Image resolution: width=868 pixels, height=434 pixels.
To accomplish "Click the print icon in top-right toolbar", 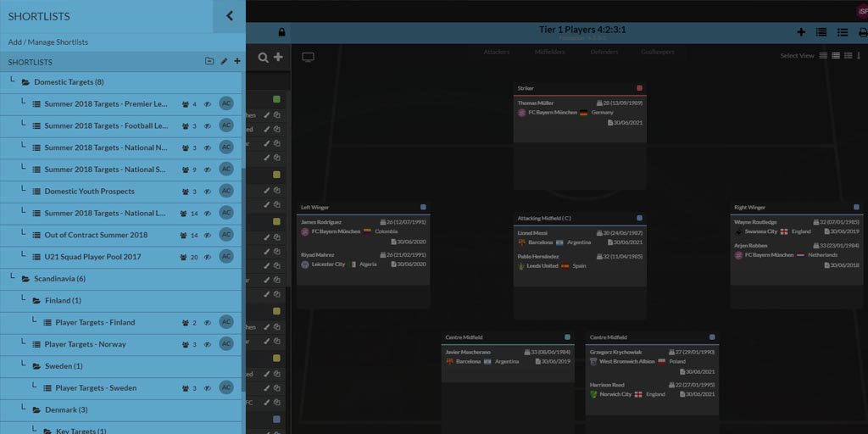I will tap(862, 32).
